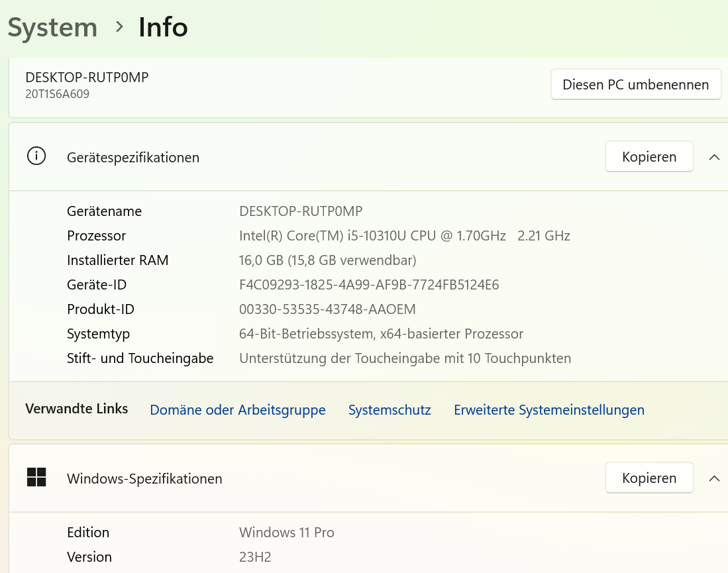Click the header PC name DESKTOP-RUTP0MP
The width and height of the screenshot is (728, 573).
[87, 77]
